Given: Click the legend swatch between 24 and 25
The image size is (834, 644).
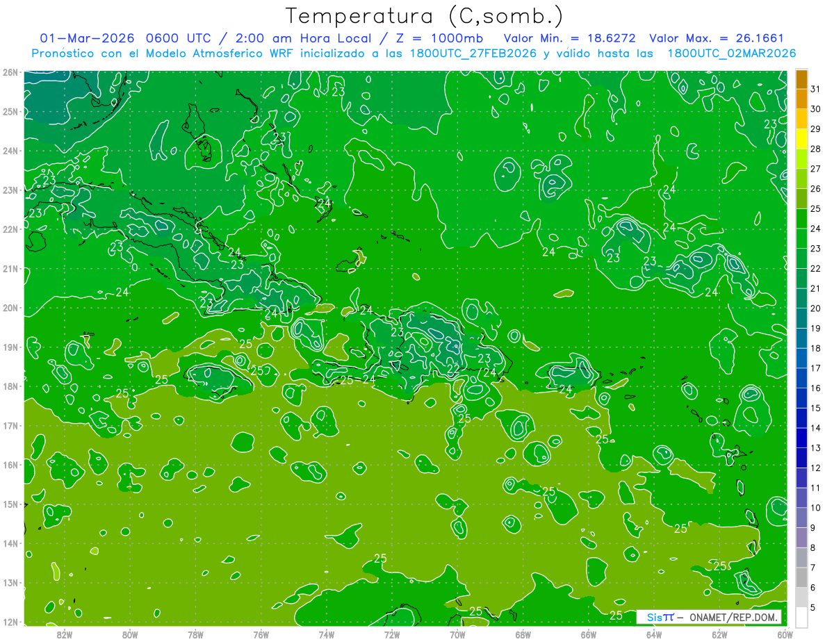Looking at the screenshot, I should click(801, 218).
